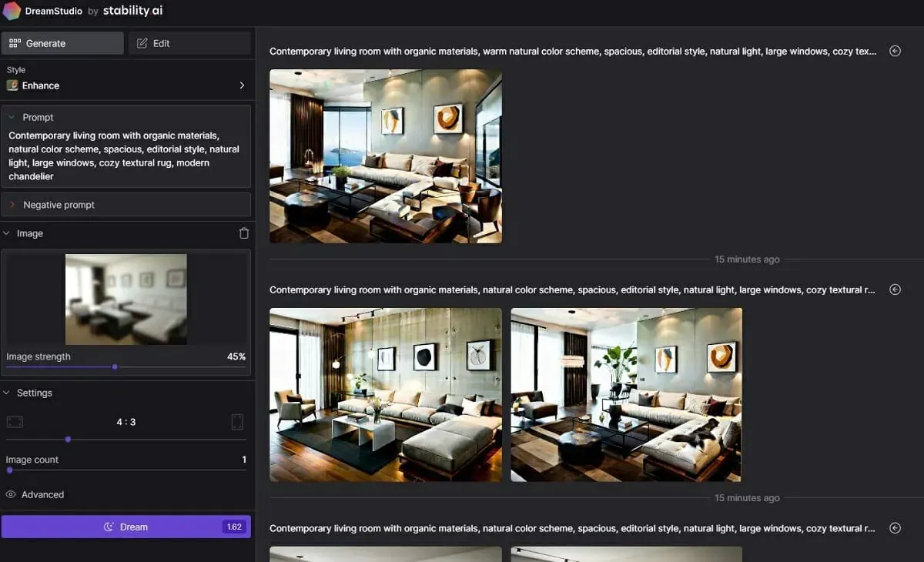Delete the uploaded image with trash icon

pyautogui.click(x=244, y=233)
